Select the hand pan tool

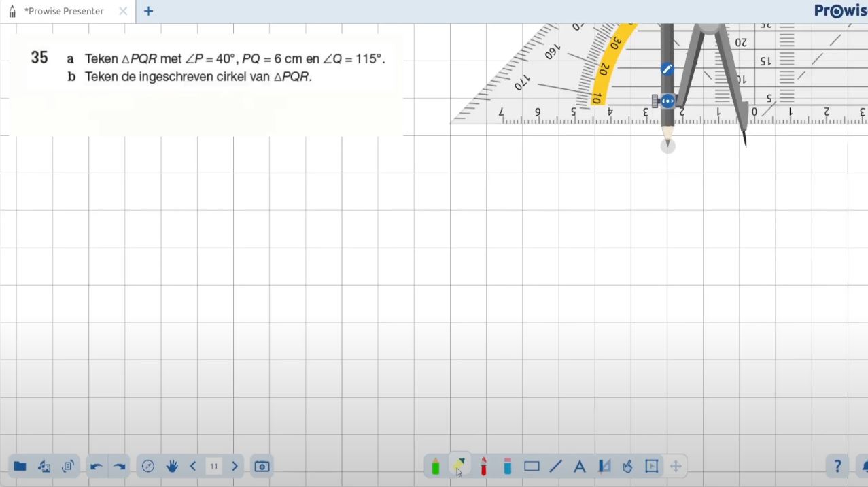172,467
